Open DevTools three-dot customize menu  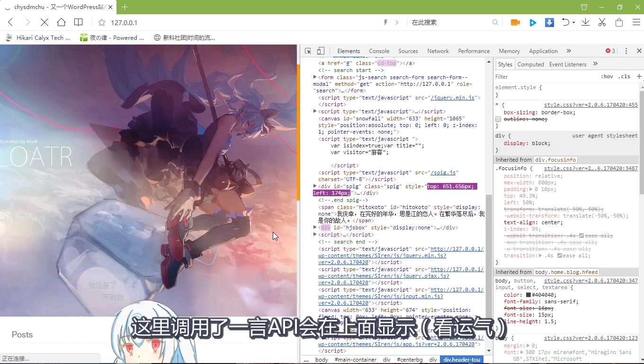click(626, 51)
